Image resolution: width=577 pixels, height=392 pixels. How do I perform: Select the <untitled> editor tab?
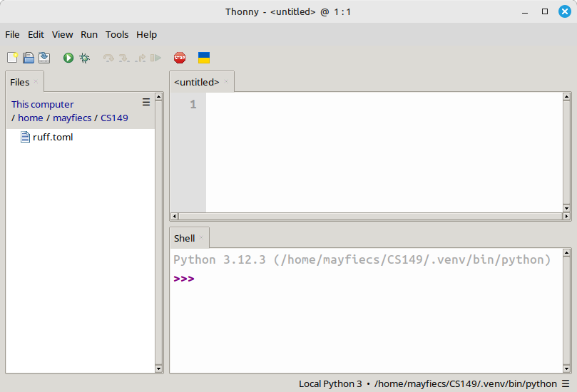pos(197,82)
